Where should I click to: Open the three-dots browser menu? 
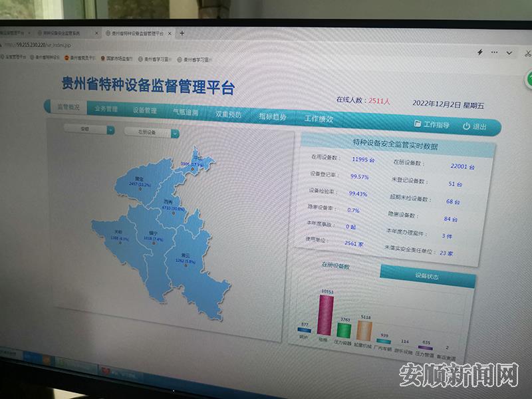(x=494, y=53)
